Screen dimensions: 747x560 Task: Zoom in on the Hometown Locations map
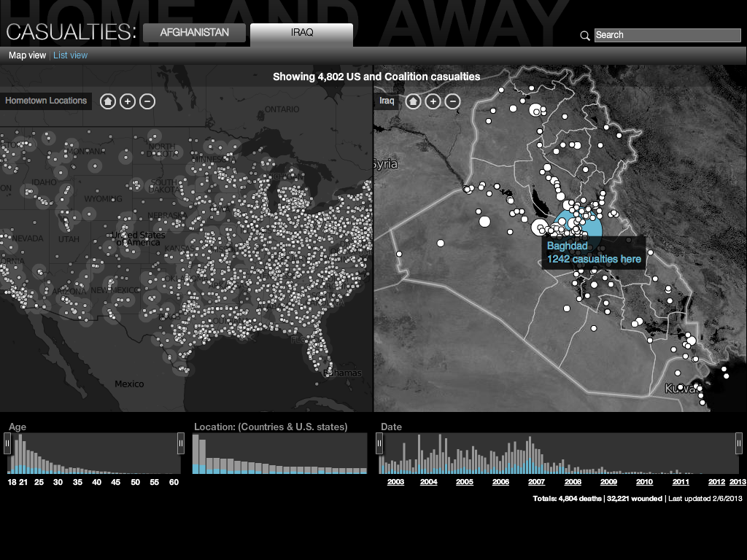128,101
